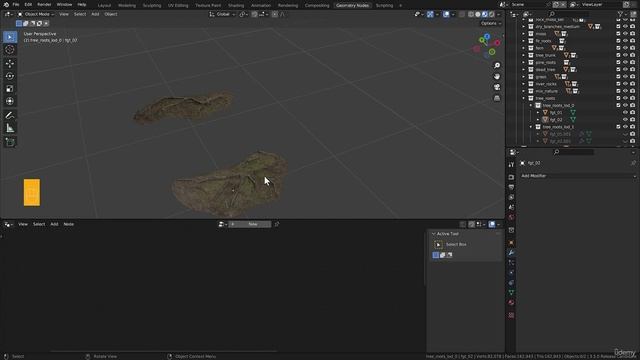This screenshot has height=360, width=640.
Task: Open node editor Add menu
Action: pos(54,224)
